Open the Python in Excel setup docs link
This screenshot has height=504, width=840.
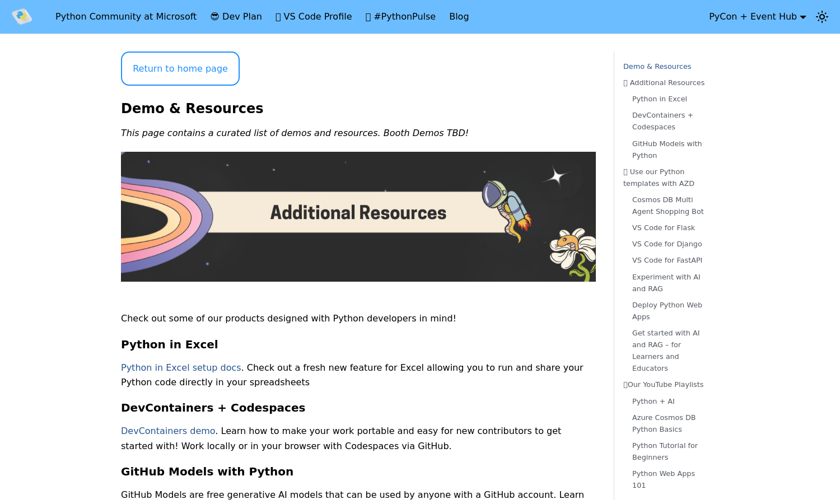click(x=181, y=367)
